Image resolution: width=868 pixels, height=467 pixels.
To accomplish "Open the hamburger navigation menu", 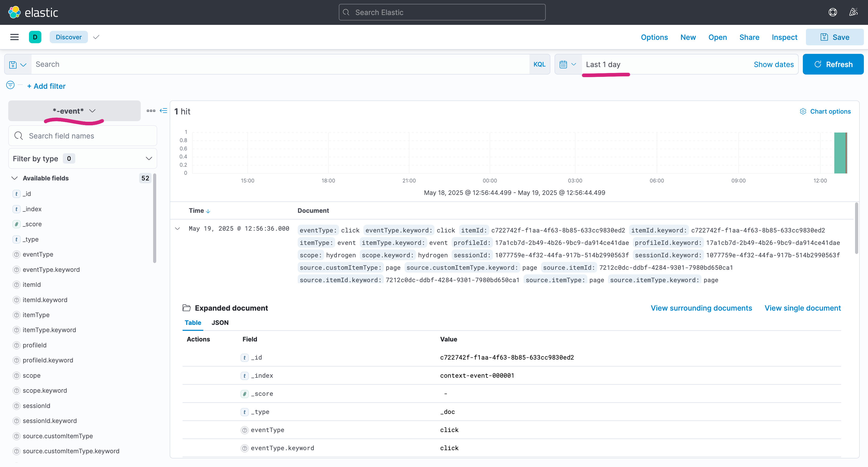I will [14, 37].
